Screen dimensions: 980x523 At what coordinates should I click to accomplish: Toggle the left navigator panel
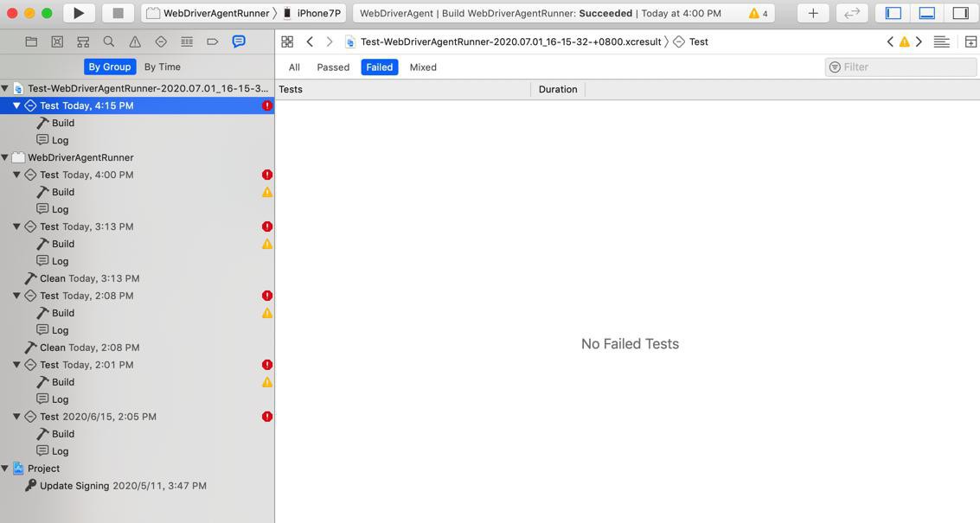(894, 13)
